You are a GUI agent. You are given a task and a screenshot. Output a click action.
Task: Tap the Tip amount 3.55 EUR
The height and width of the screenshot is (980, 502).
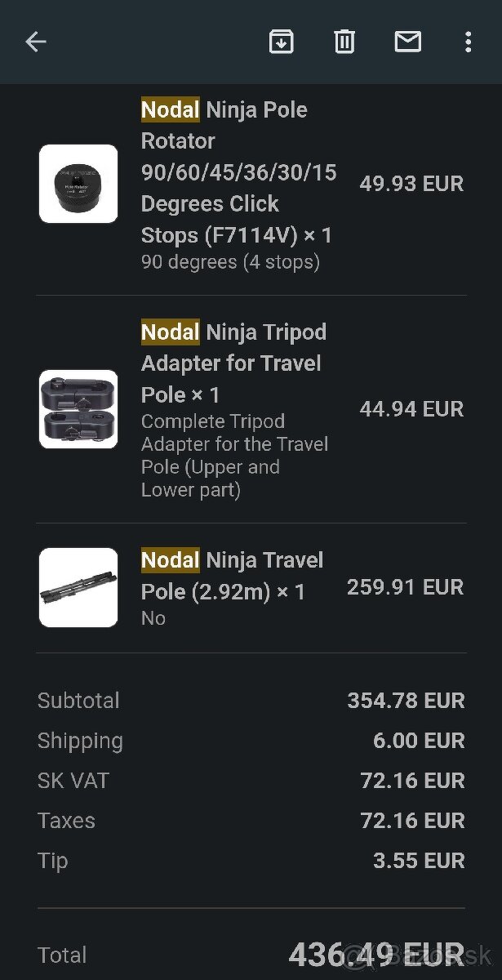[x=419, y=861]
